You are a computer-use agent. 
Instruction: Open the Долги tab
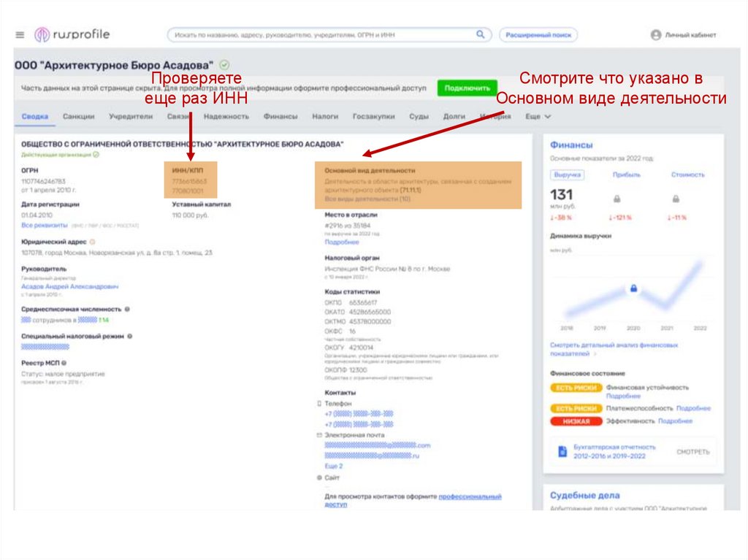tap(454, 116)
